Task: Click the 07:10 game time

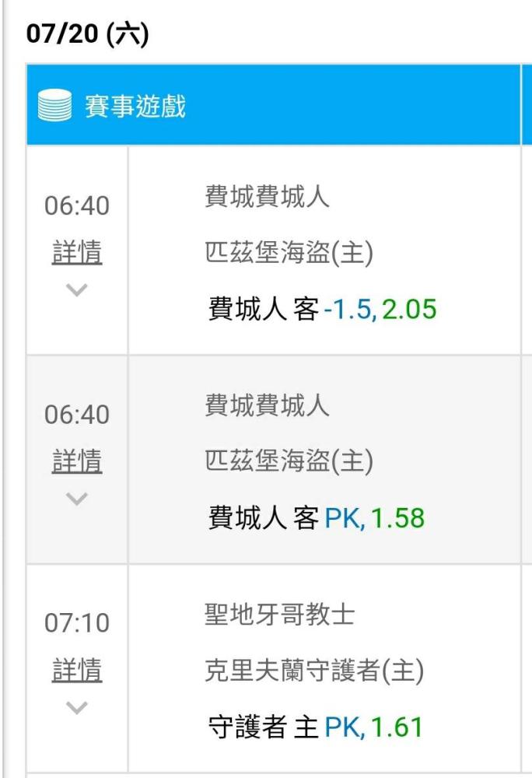Action: tap(77, 622)
